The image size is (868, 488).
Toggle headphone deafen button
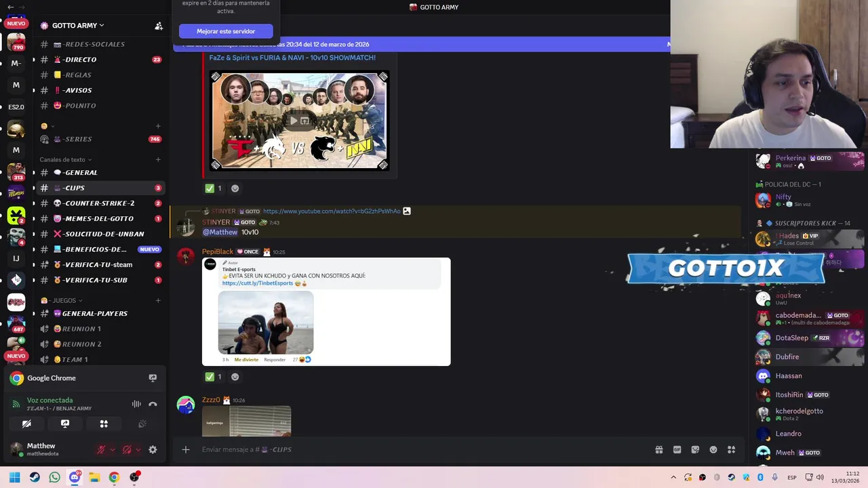[x=127, y=449]
